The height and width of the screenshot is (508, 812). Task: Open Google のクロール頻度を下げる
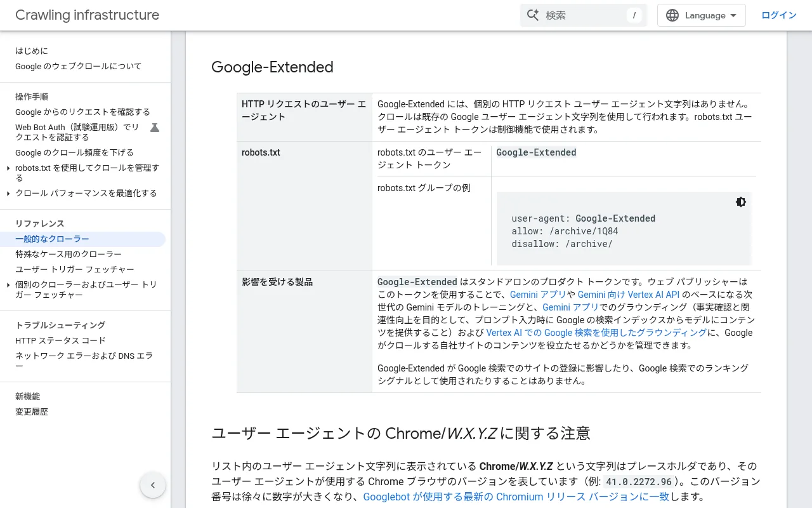[74, 152]
